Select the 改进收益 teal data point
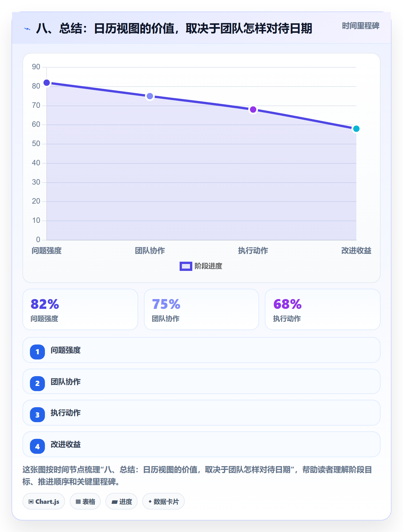Viewport: 403px width, 532px height. tap(356, 129)
